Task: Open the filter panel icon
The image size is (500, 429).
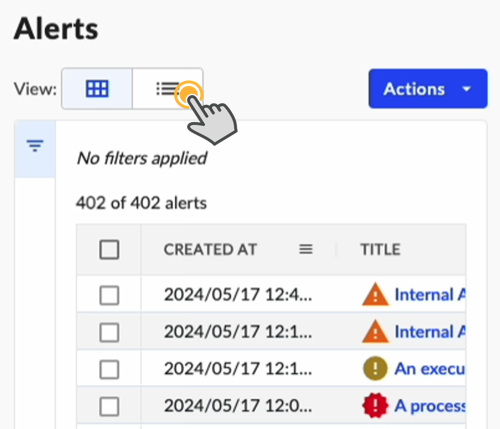Action: (35, 146)
